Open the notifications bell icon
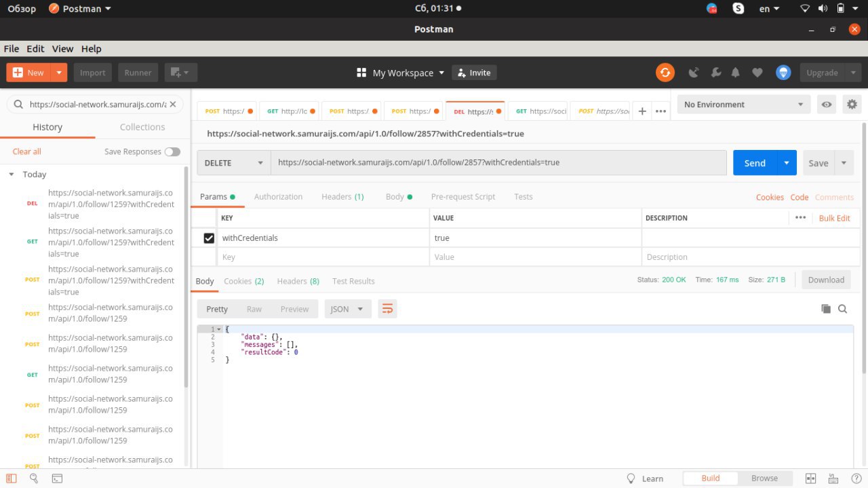868x488 pixels. [736, 73]
